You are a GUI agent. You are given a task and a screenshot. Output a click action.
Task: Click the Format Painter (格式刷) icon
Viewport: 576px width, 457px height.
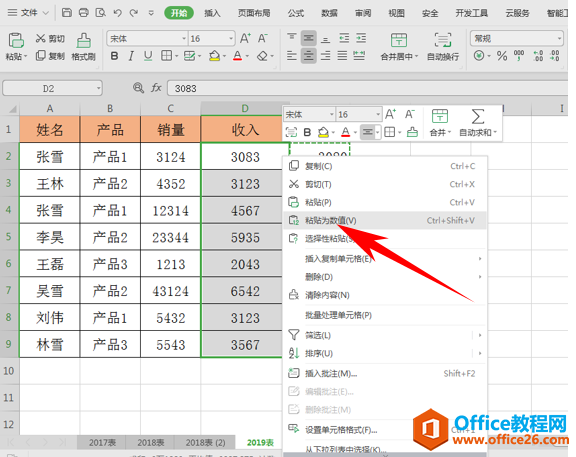point(84,41)
